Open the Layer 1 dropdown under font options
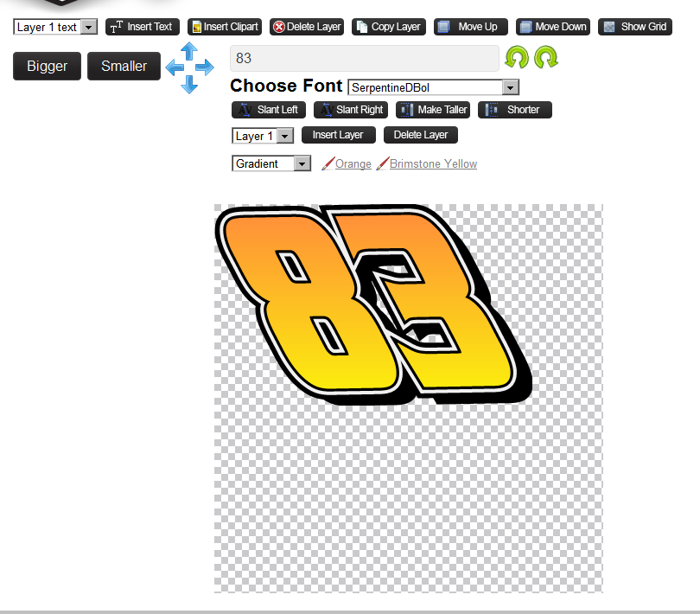This screenshot has height=614, width=700. 263,136
